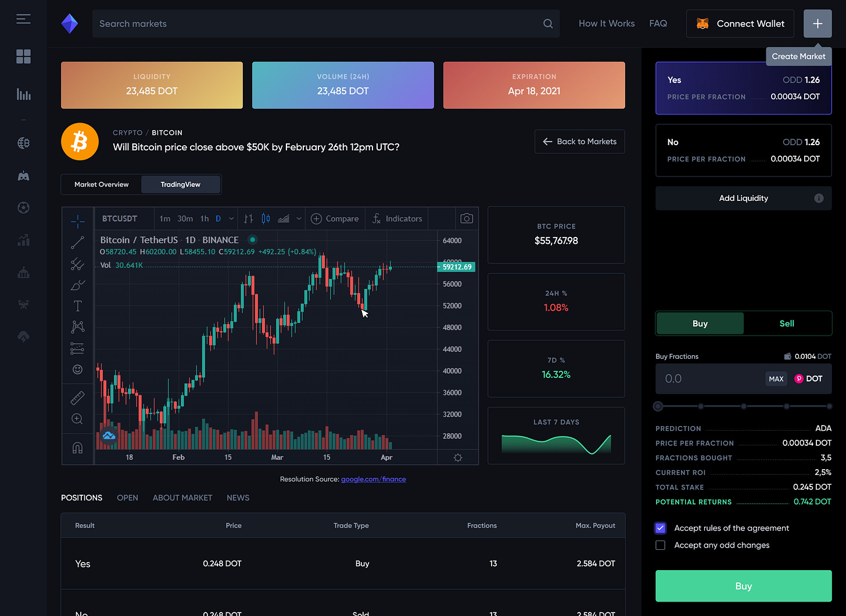The image size is (846, 616).
Task: Click the Add Liquidity info icon
Action: [x=819, y=199]
